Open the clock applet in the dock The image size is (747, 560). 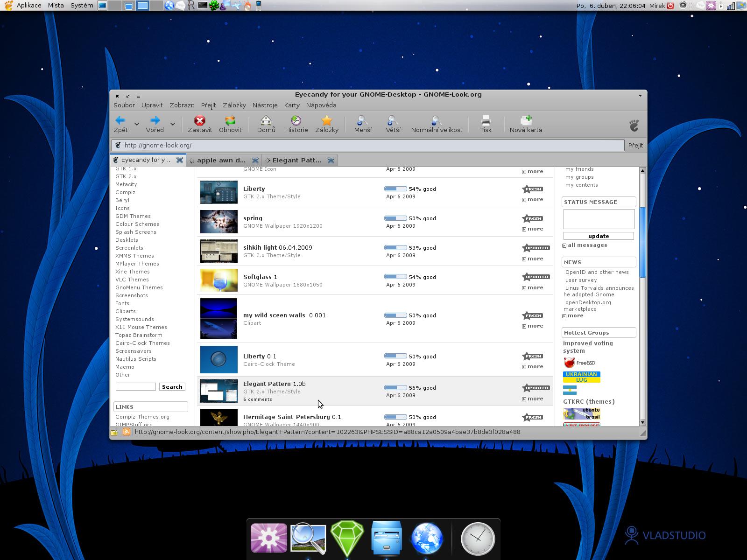pyautogui.click(x=478, y=539)
